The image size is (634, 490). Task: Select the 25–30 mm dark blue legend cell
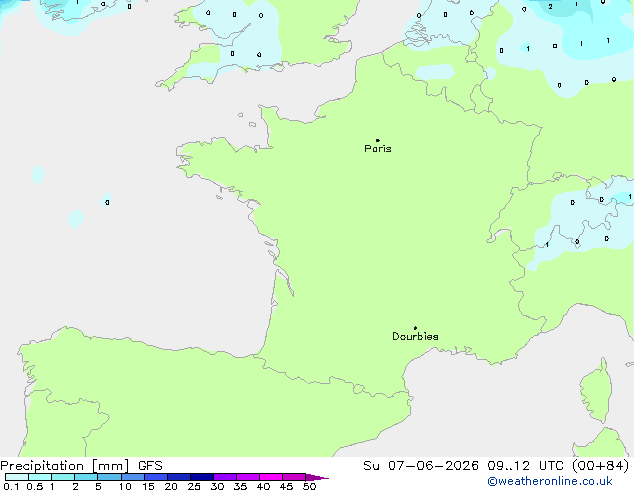[x=201, y=477]
